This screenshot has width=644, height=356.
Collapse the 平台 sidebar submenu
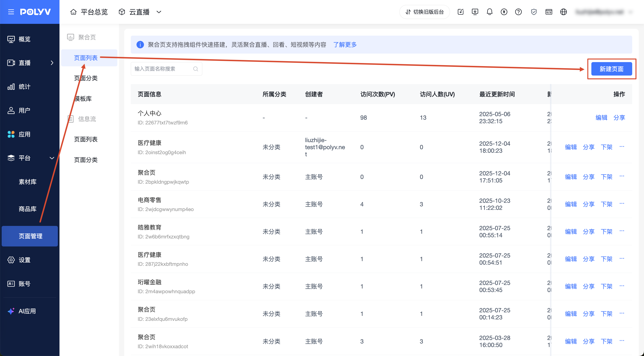tap(52, 158)
